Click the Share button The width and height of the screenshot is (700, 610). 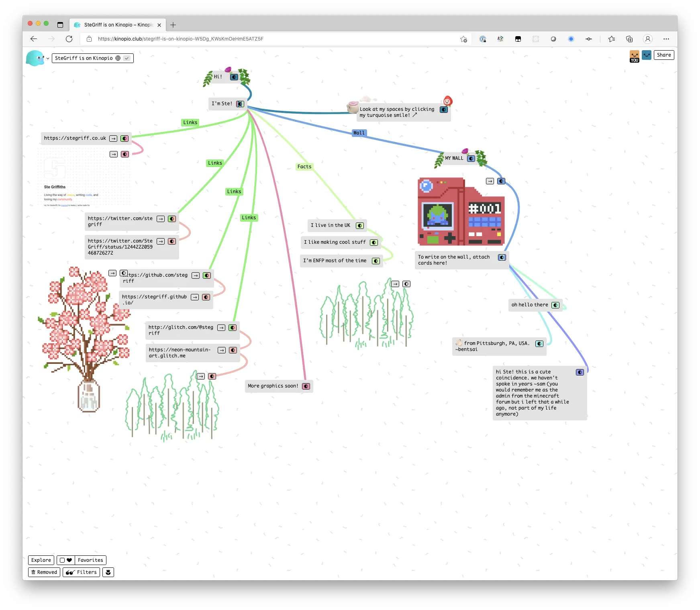pos(663,55)
